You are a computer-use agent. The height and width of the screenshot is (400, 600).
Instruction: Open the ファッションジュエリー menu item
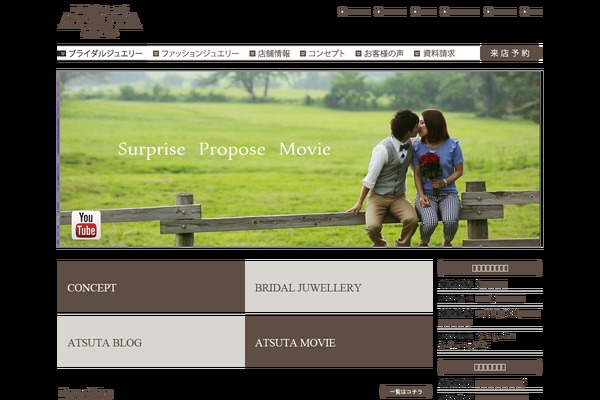pyautogui.click(x=196, y=54)
